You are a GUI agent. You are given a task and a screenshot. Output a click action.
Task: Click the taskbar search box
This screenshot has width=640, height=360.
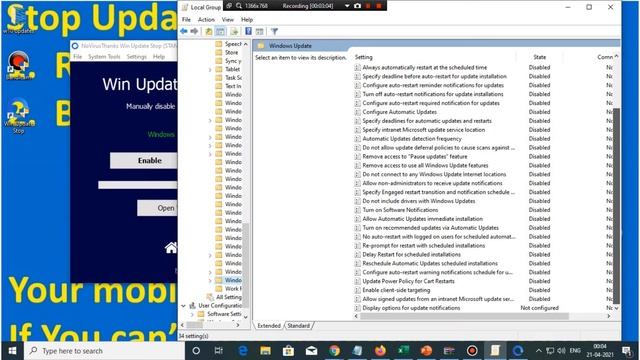[x=104, y=351]
